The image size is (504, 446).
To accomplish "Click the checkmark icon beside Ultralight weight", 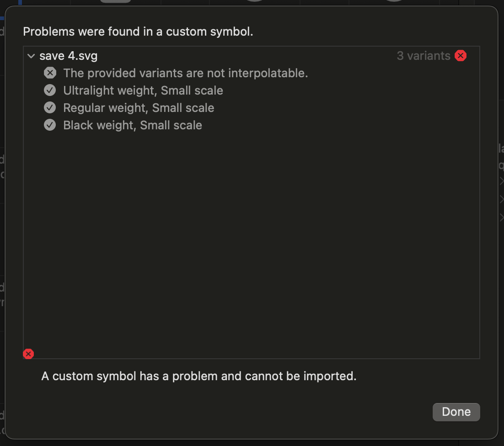I will point(50,90).
